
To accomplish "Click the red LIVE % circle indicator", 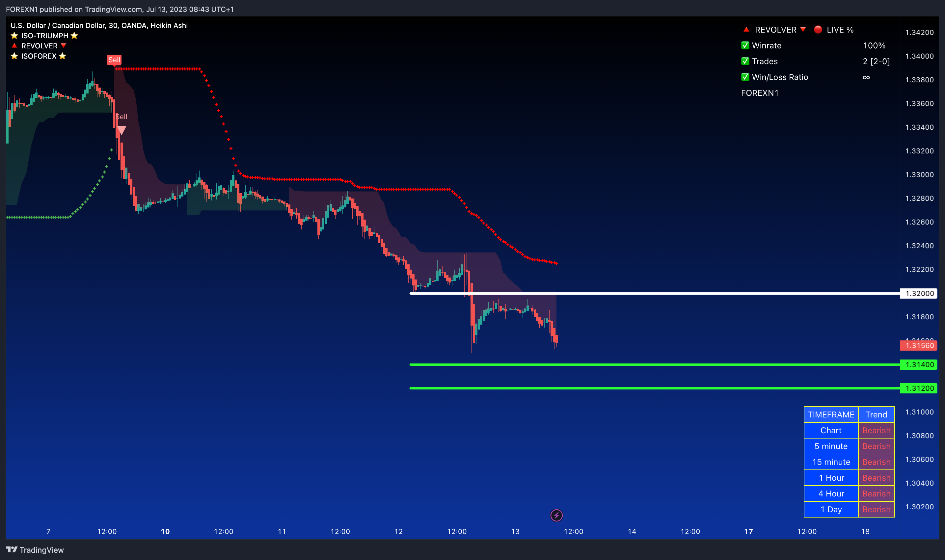I will coord(818,29).
